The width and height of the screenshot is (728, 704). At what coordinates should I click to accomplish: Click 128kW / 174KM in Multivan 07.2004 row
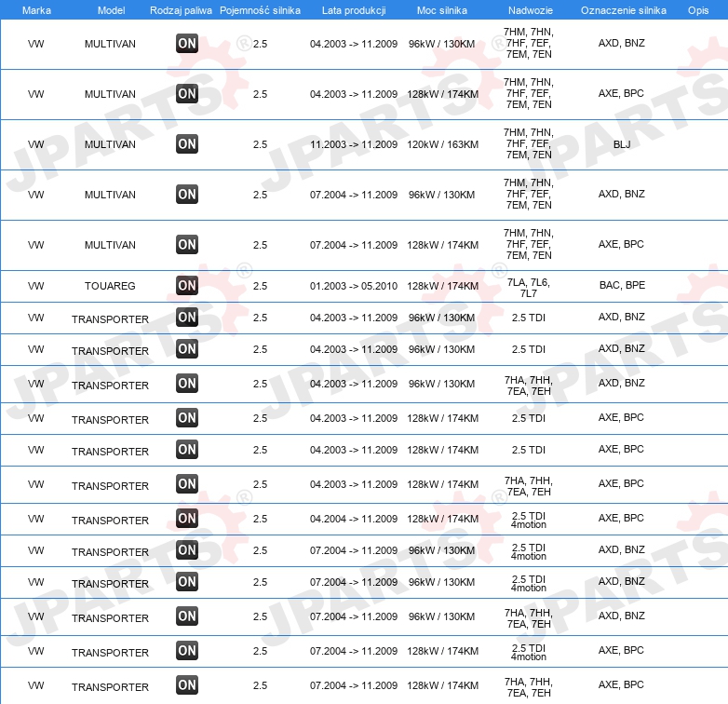coord(442,245)
